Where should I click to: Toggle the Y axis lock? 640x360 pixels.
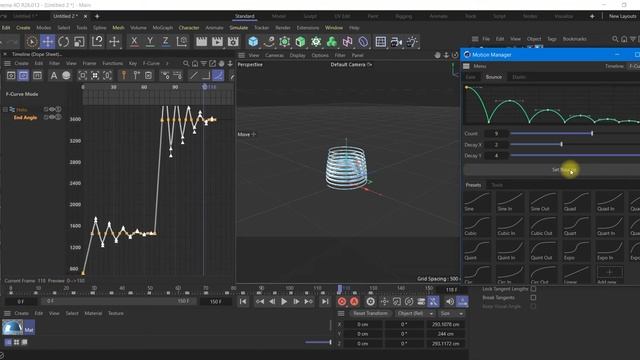[x=150, y=42]
